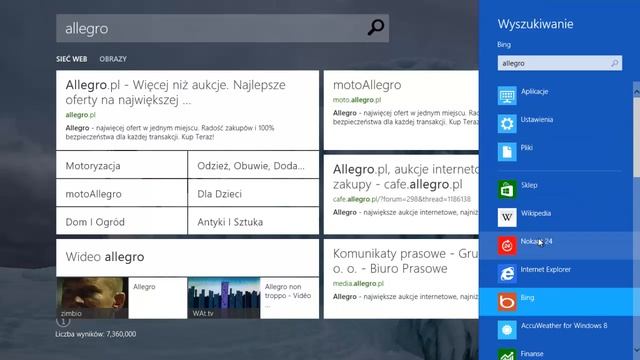Switch to the SIEĆ WEB tab
Screen dimensions: 640x360
tap(71, 59)
